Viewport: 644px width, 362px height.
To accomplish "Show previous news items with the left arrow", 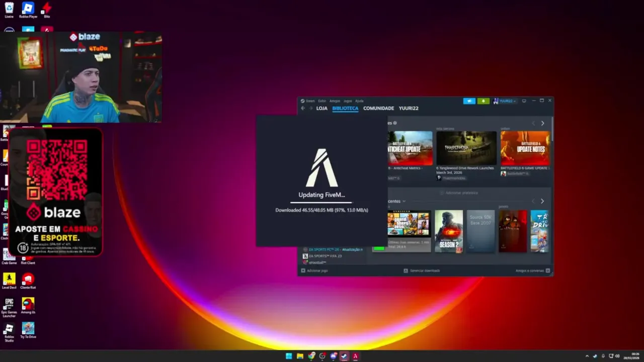I will tap(533, 123).
